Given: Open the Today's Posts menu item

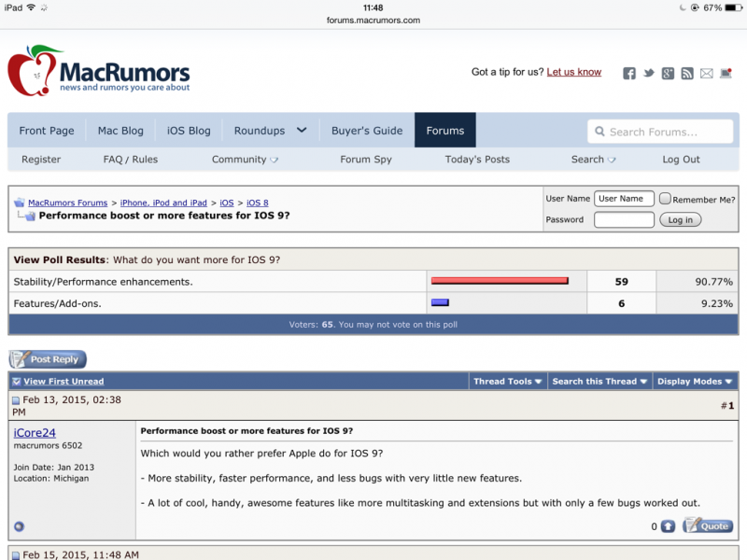Looking at the screenshot, I should pyautogui.click(x=477, y=160).
